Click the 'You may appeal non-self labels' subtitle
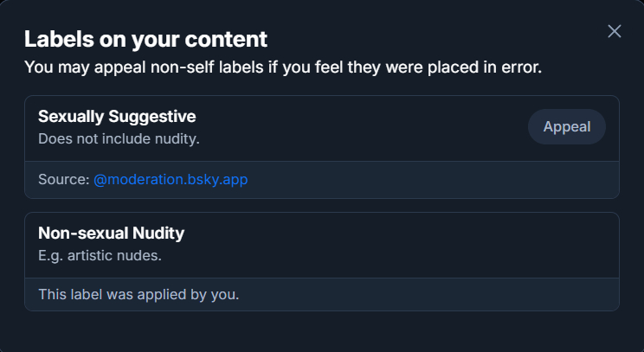Image resolution: width=644 pixels, height=352 pixels. [x=282, y=67]
